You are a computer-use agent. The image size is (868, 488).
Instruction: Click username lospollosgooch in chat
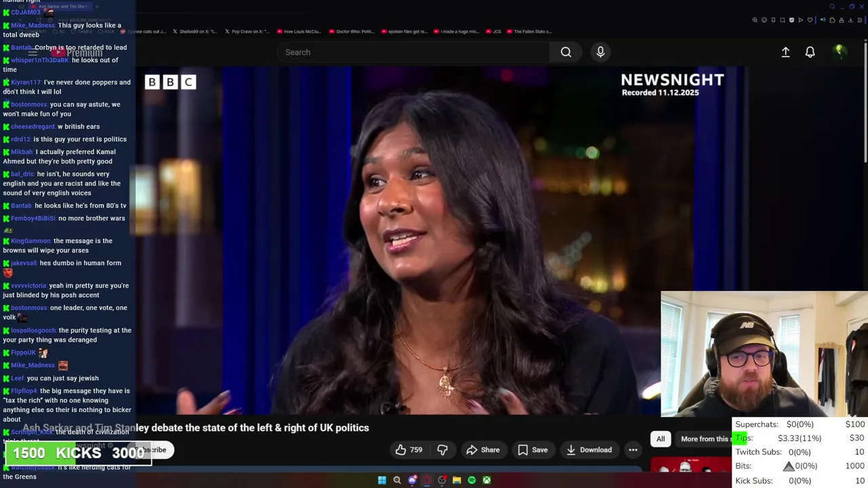point(33,330)
